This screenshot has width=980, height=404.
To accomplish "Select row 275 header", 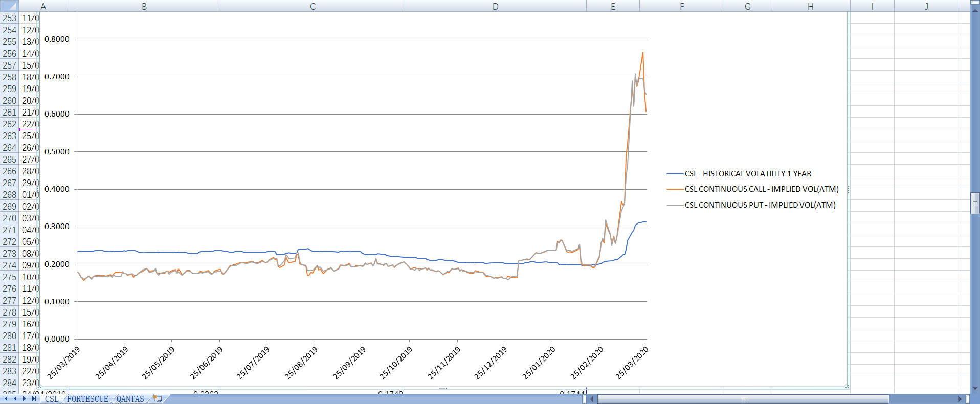I will (x=9, y=277).
